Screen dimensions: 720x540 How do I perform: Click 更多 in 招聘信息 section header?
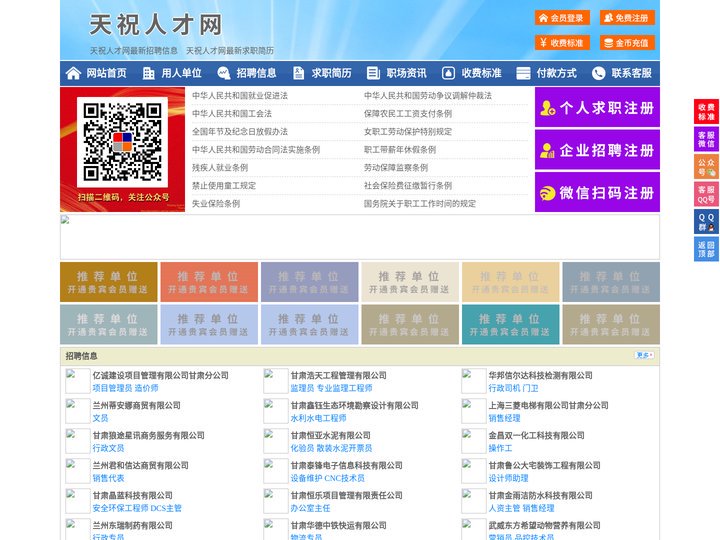point(644,355)
